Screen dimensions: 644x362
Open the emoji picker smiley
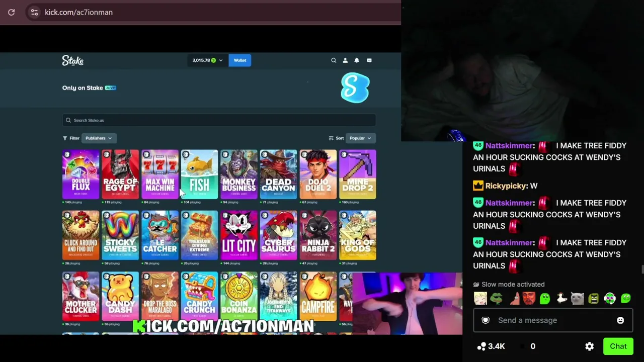(620, 320)
